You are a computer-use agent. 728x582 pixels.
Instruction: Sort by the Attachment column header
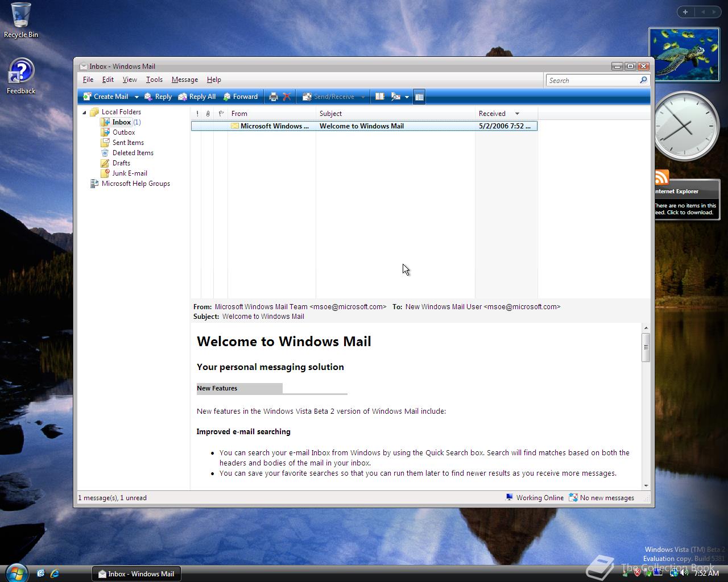(x=208, y=114)
